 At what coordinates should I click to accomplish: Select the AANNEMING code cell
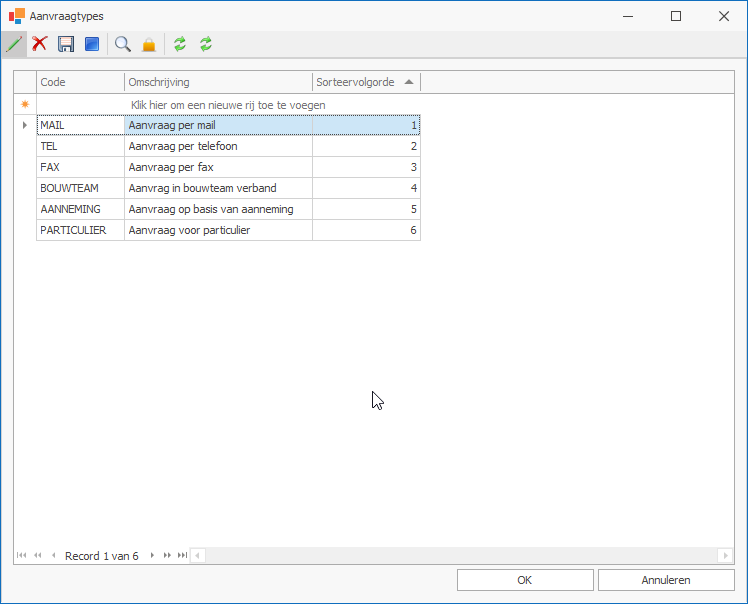pyautogui.click(x=80, y=209)
